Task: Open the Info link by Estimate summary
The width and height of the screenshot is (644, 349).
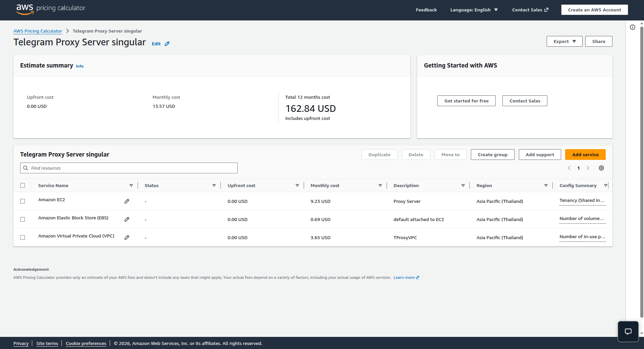Action: click(x=80, y=66)
